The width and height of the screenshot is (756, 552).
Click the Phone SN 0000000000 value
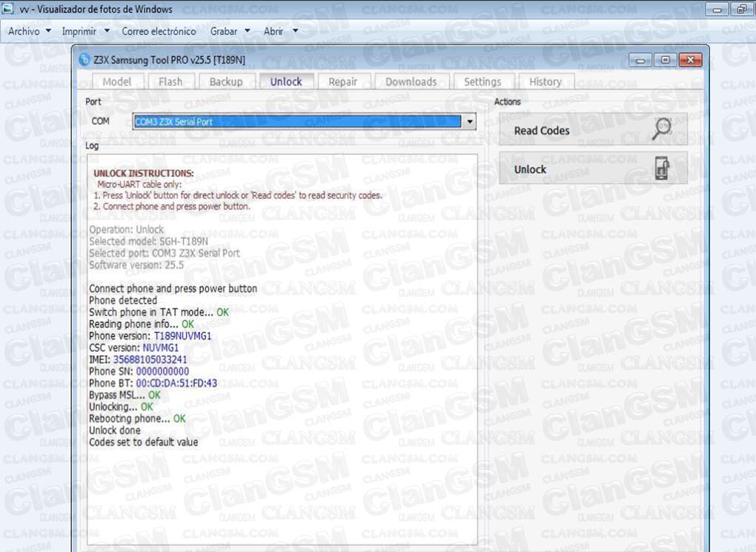pos(162,371)
